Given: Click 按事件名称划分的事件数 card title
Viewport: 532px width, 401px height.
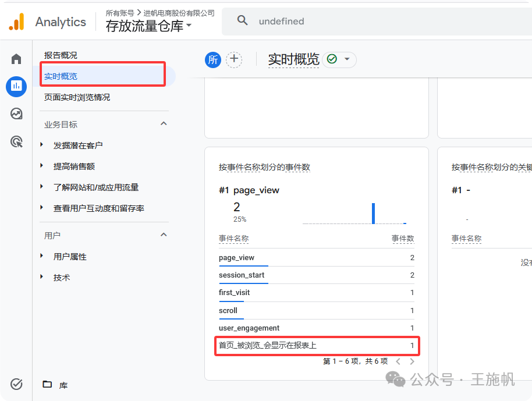Looking at the screenshot, I should (264, 167).
